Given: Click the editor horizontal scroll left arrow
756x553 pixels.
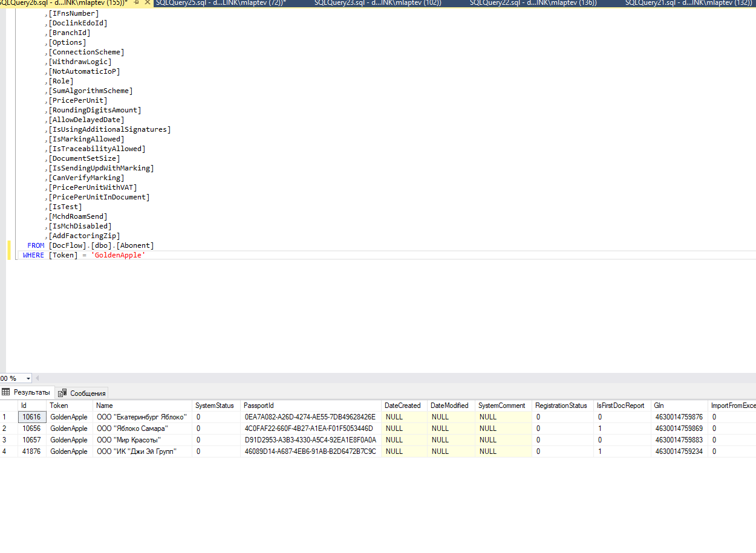Looking at the screenshot, I should 38,378.
